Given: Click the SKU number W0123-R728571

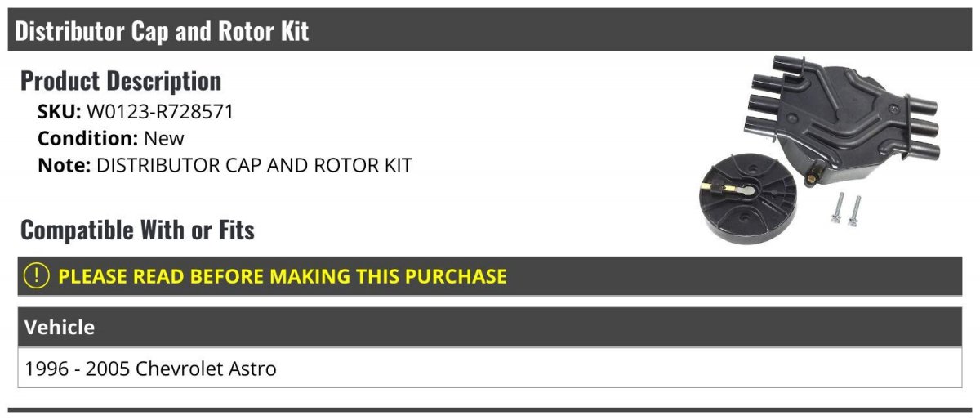Looking at the screenshot, I should tap(160, 113).
